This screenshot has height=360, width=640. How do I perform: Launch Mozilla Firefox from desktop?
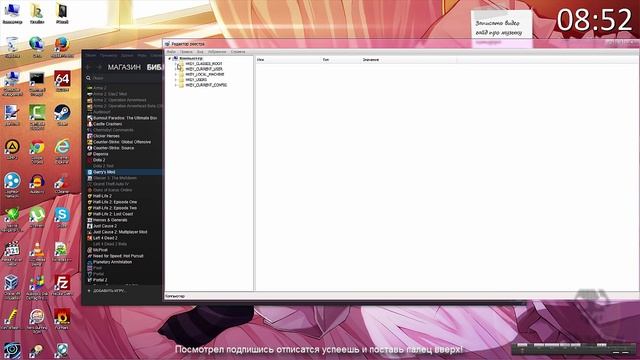(x=62, y=47)
